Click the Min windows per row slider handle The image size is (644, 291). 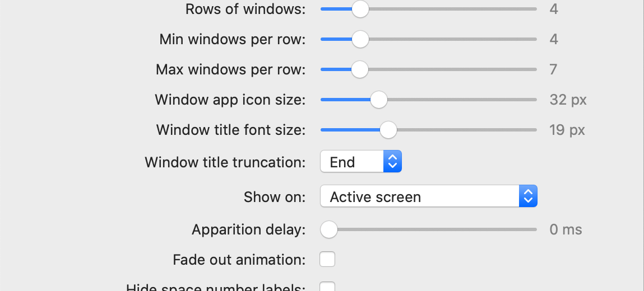pyautogui.click(x=360, y=39)
